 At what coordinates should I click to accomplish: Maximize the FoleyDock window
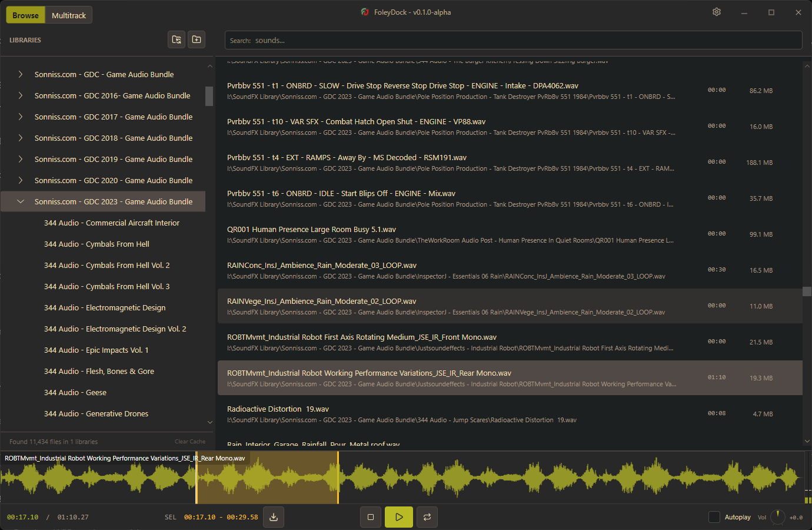771,12
